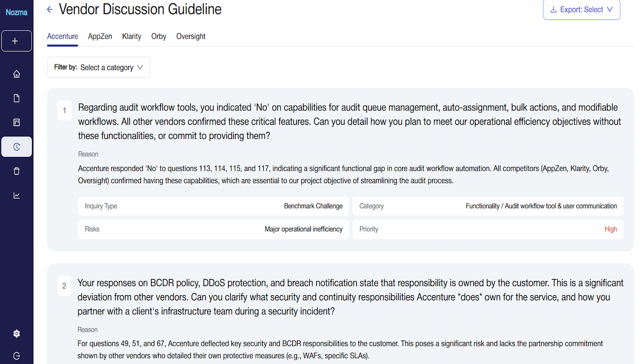
Task: Click the logout icon at sidebar bottom
Action: tap(17, 356)
